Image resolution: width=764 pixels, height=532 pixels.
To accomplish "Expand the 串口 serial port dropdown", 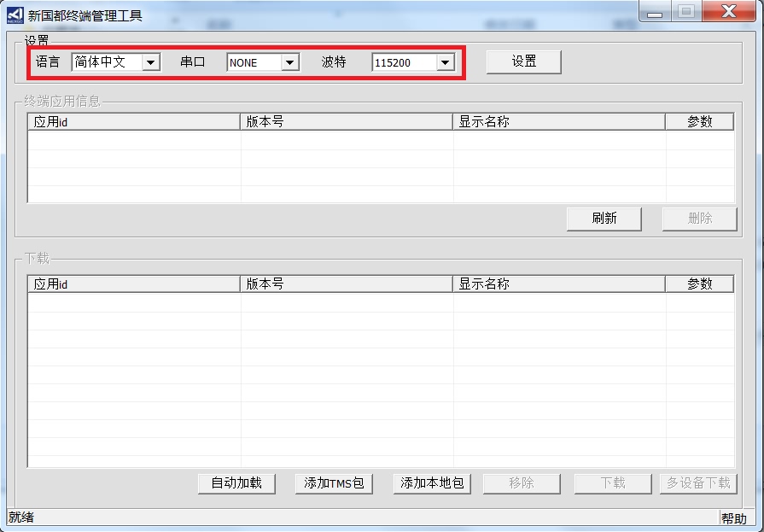I will pos(289,62).
